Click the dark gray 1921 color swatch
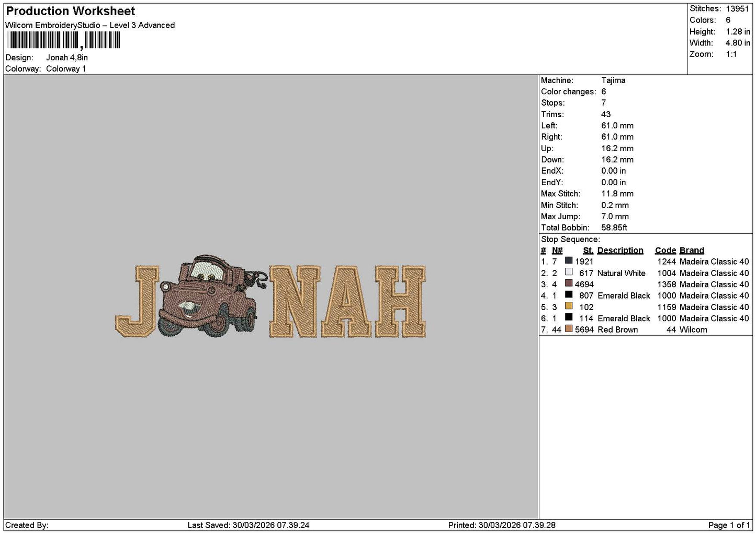Image resolution: width=756 pixels, height=534 pixels. 569,260
